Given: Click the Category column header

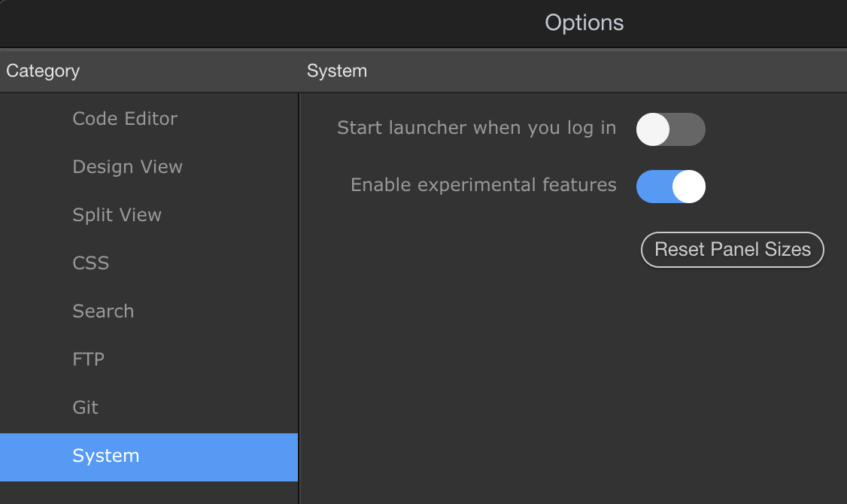Looking at the screenshot, I should [x=43, y=71].
